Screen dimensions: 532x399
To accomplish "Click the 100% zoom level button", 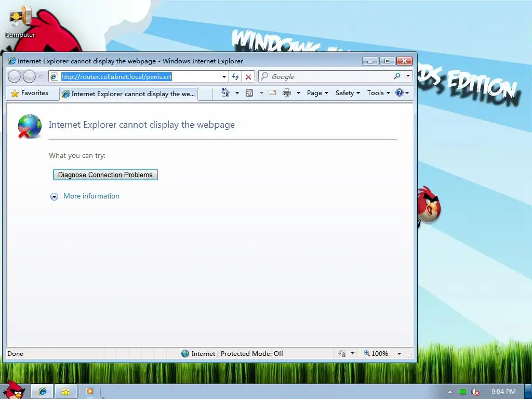I will pyautogui.click(x=376, y=353).
